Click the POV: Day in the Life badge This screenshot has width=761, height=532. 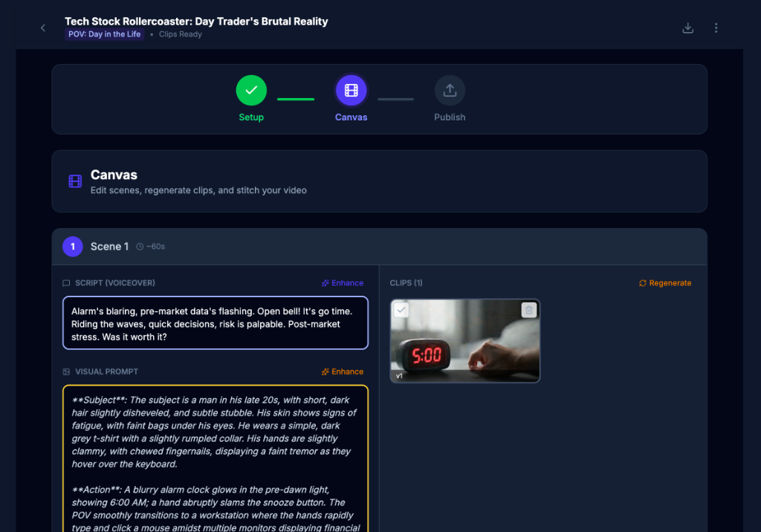tap(104, 33)
